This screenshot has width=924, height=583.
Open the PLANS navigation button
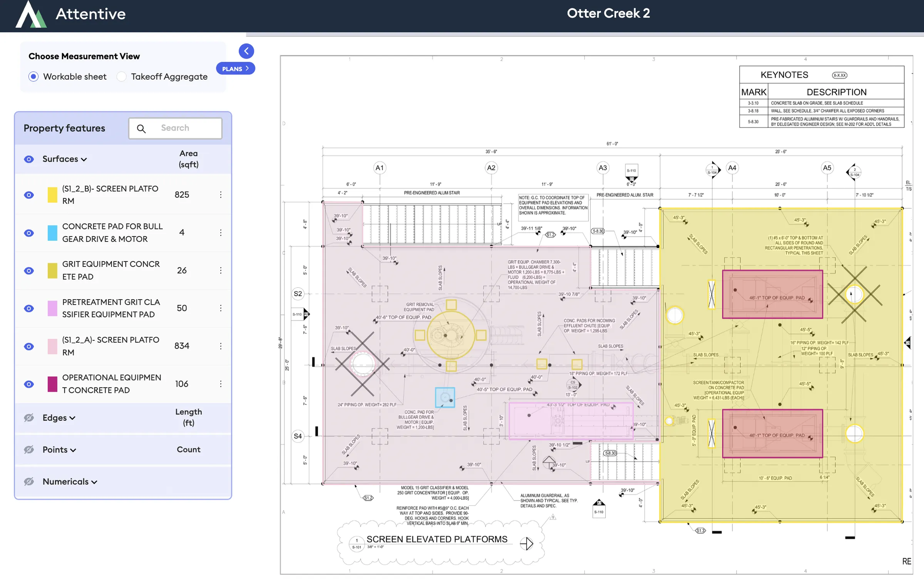pos(235,69)
